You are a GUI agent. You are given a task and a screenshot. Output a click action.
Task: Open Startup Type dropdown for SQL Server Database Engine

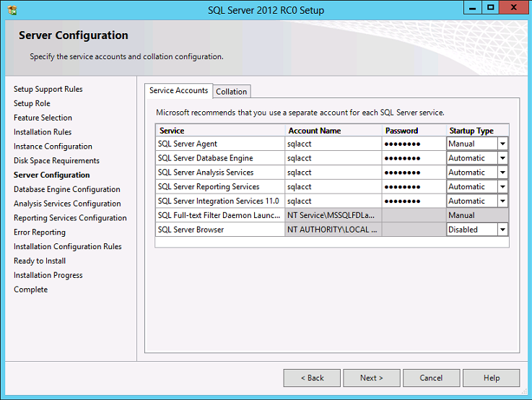click(x=502, y=158)
